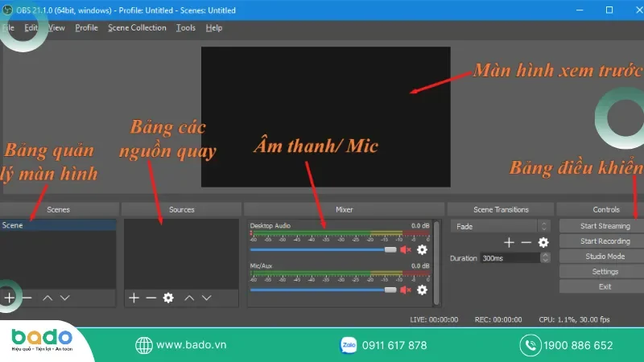The height and width of the screenshot is (362, 644).
Task: Open Mic/Aux settings gear
Action: coord(422,290)
